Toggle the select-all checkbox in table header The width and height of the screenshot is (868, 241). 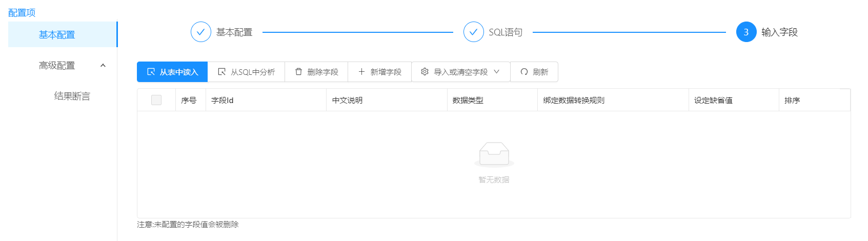(x=156, y=100)
